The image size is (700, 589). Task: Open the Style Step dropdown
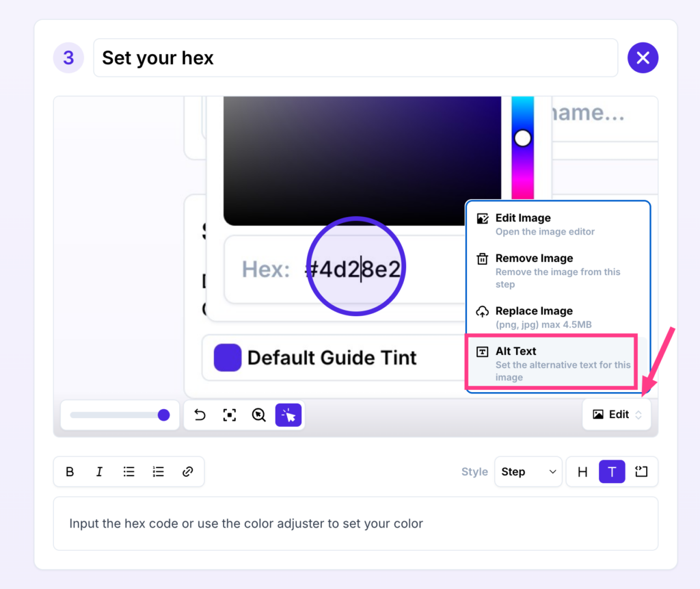tap(528, 471)
